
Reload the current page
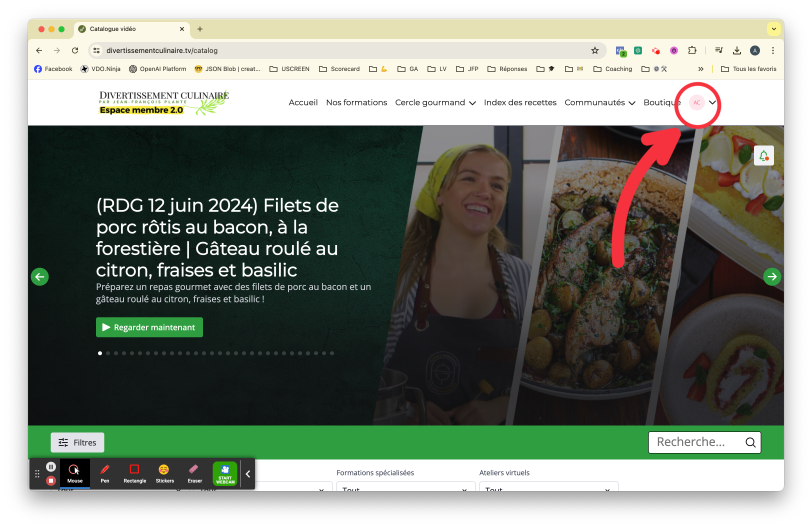coord(75,50)
